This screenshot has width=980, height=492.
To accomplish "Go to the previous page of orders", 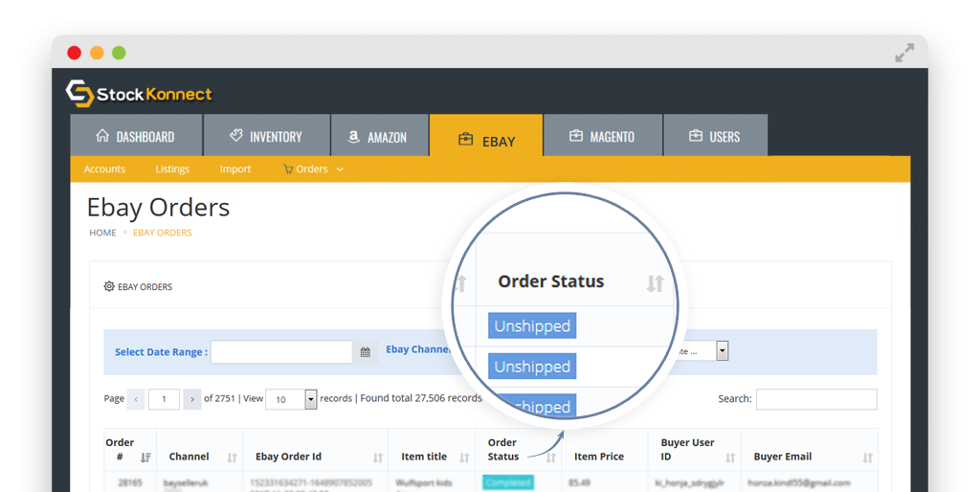I will (x=136, y=399).
